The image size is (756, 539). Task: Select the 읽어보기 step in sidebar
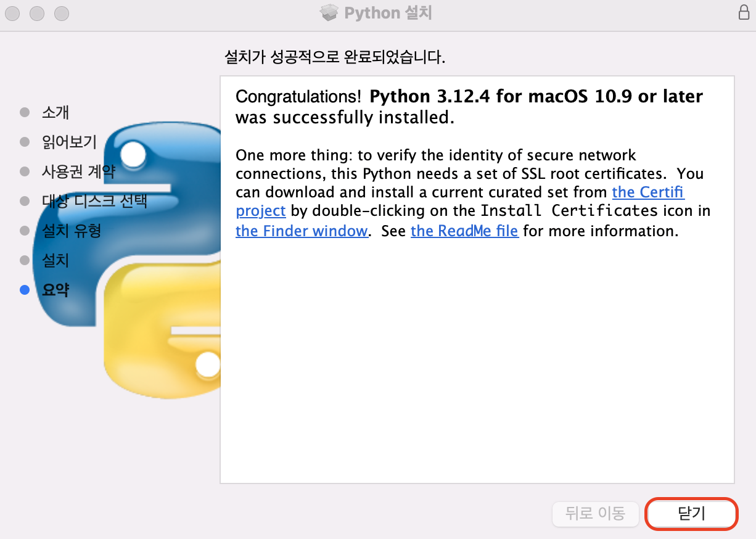click(x=69, y=142)
